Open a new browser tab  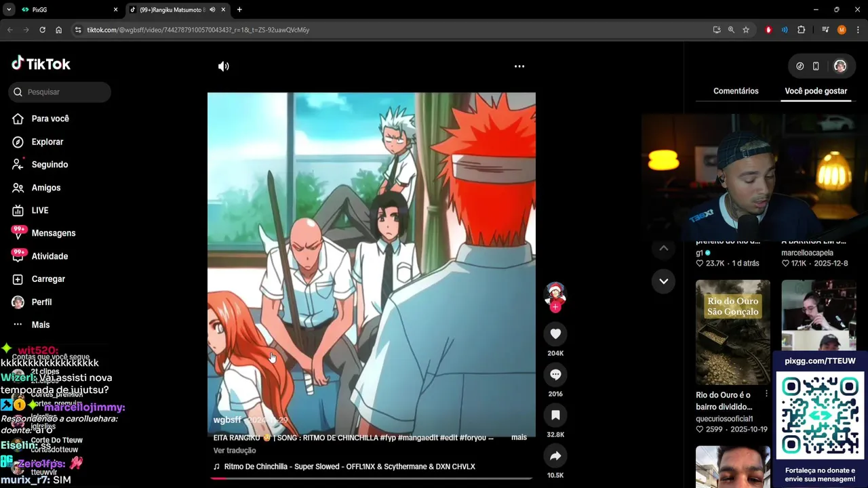(239, 9)
